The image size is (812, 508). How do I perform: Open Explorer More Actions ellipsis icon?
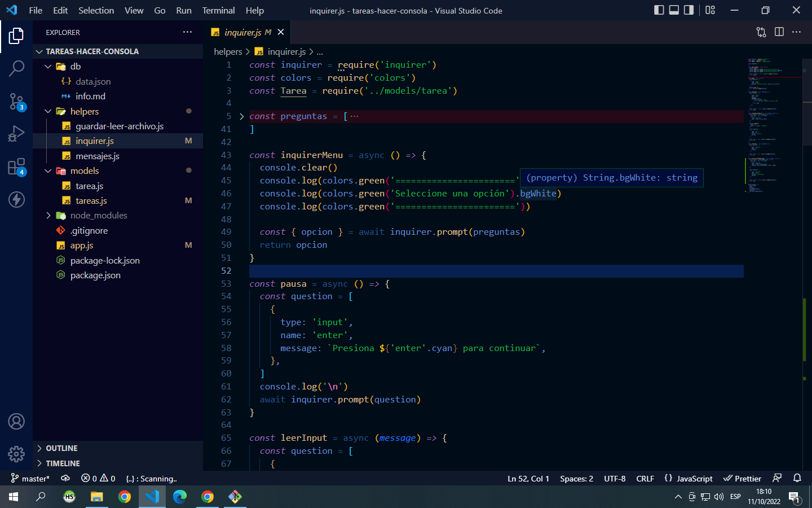point(187,32)
